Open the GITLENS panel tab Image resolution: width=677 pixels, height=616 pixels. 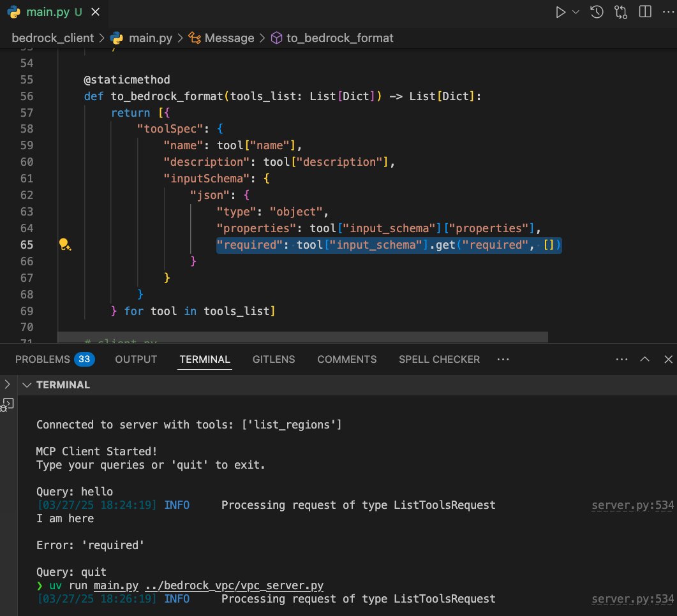[274, 360]
